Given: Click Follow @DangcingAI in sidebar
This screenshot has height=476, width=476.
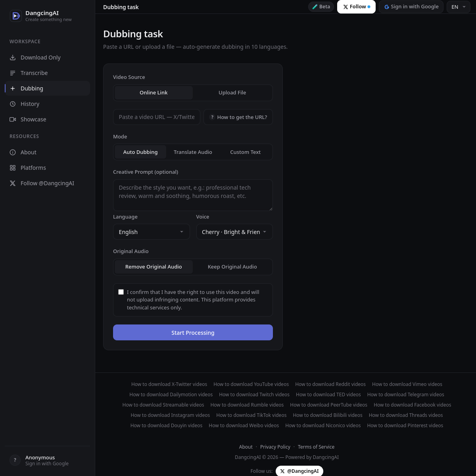Looking at the screenshot, I should tap(48, 183).
